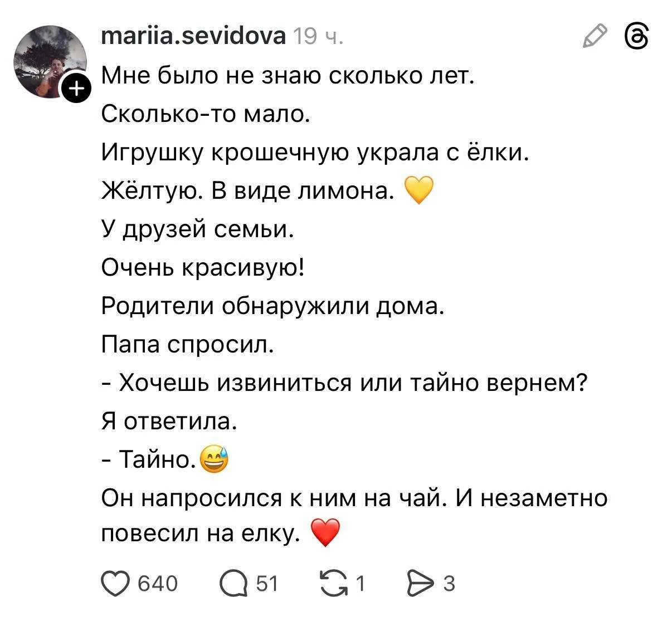Viewport: 672px width, 617px height.
Task: Click the share count of 3
Action: coord(449,584)
